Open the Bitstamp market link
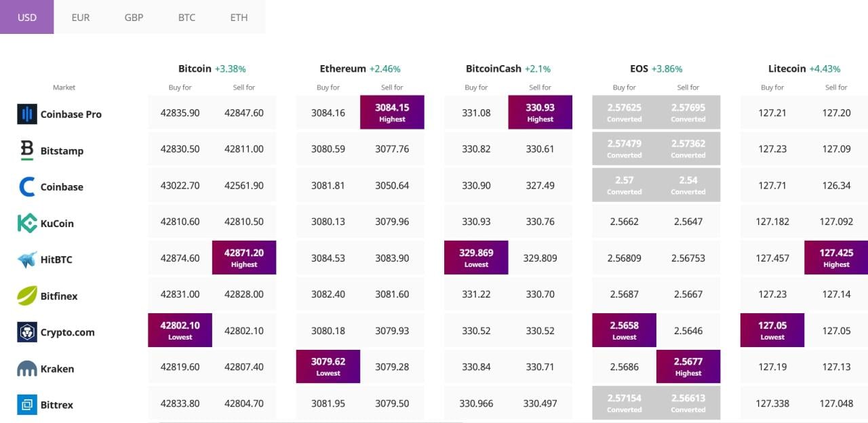The image size is (868, 423). pos(62,150)
